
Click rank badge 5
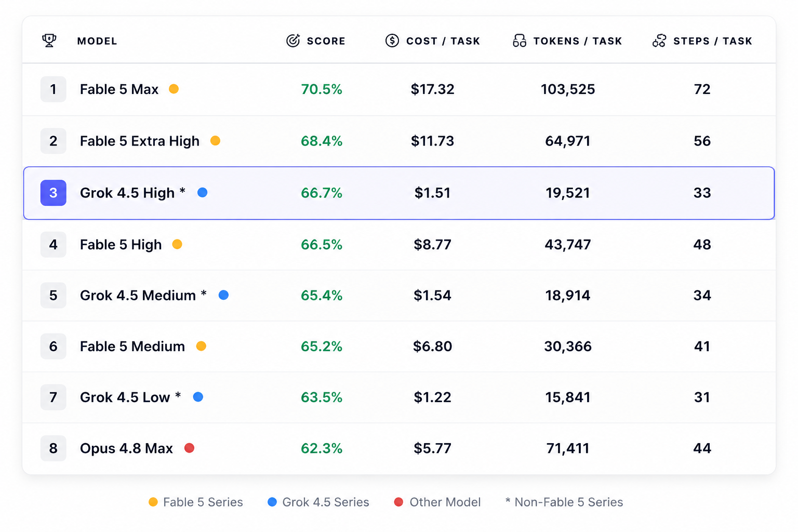pyautogui.click(x=54, y=296)
